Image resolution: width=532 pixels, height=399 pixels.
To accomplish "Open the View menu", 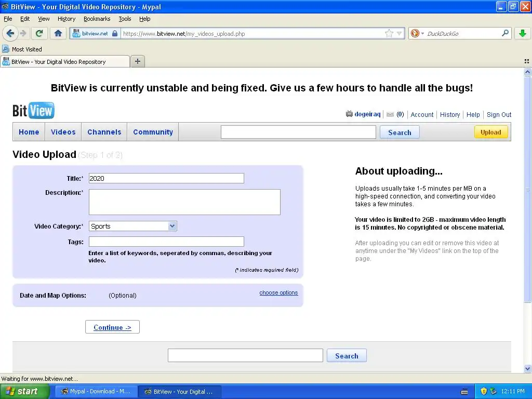I will [44, 19].
